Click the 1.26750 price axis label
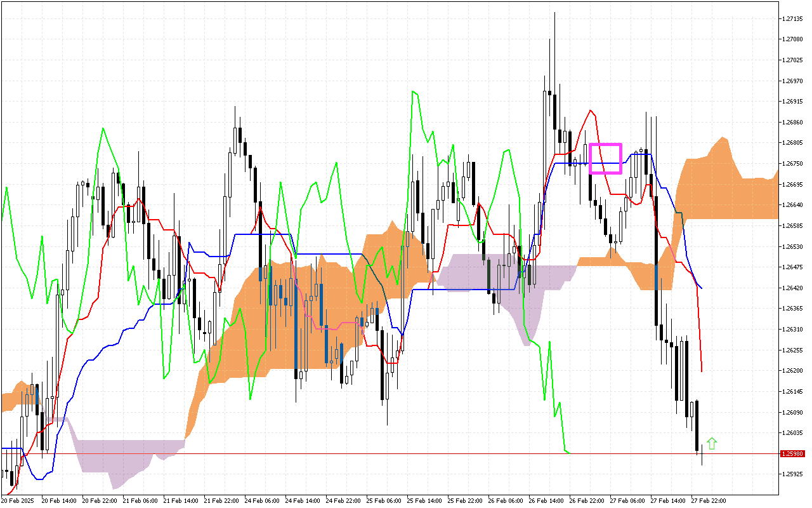Viewport: 812px width, 508px height. click(x=794, y=164)
